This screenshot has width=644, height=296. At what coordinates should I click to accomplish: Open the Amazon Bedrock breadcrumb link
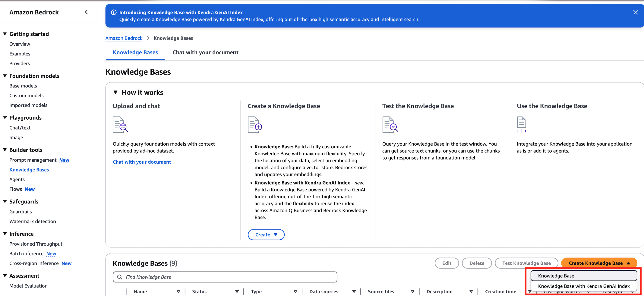[x=124, y=38]
